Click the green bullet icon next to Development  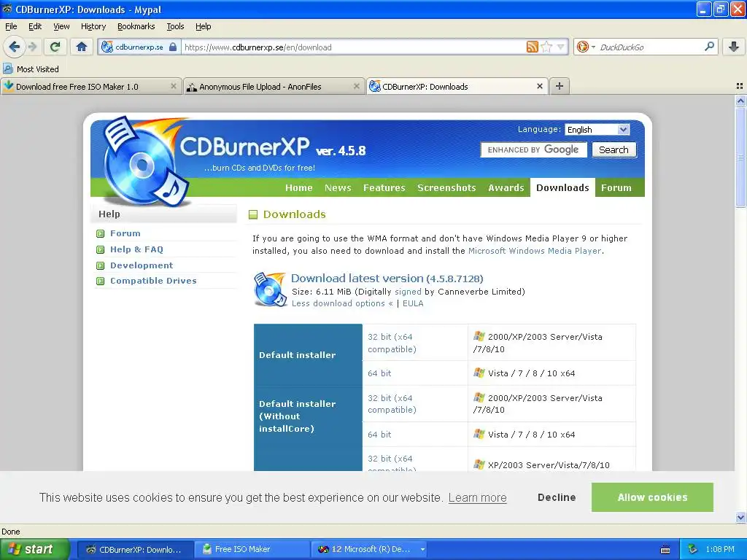coord(100,265)
